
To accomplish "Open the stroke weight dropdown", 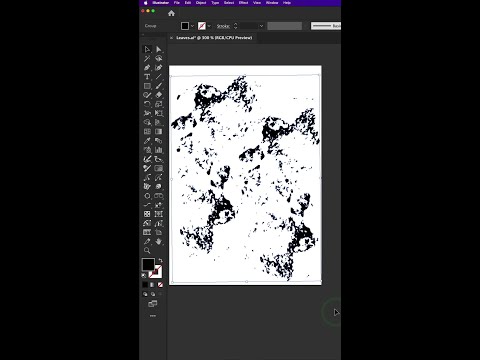I will tap(261, 26).
